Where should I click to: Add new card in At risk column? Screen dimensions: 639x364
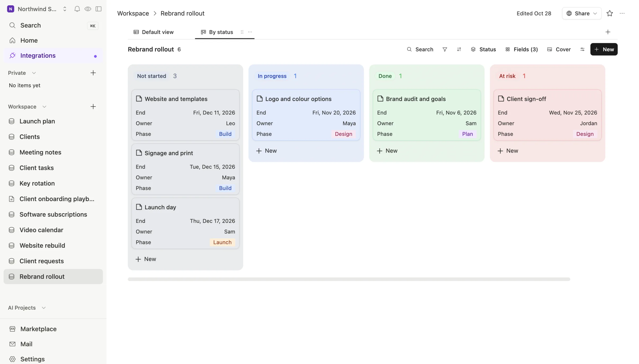[x=508, y=151]
